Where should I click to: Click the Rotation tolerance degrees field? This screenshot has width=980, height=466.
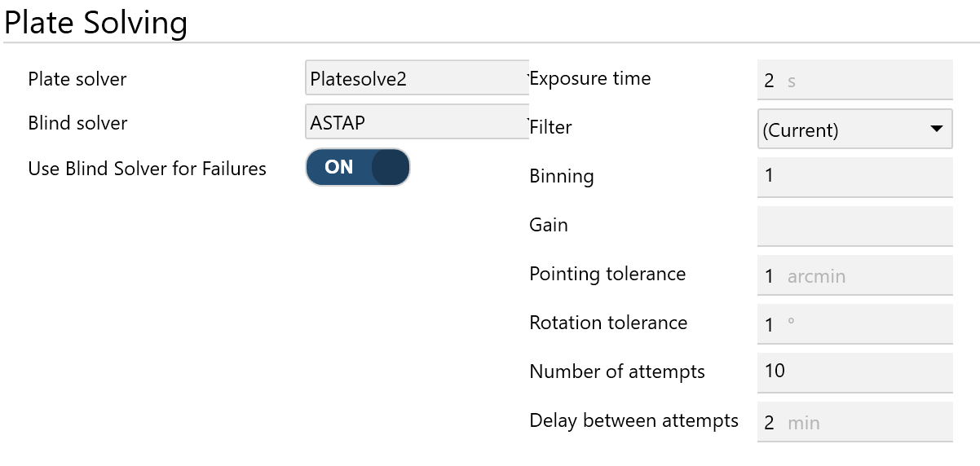click(854, 324)
